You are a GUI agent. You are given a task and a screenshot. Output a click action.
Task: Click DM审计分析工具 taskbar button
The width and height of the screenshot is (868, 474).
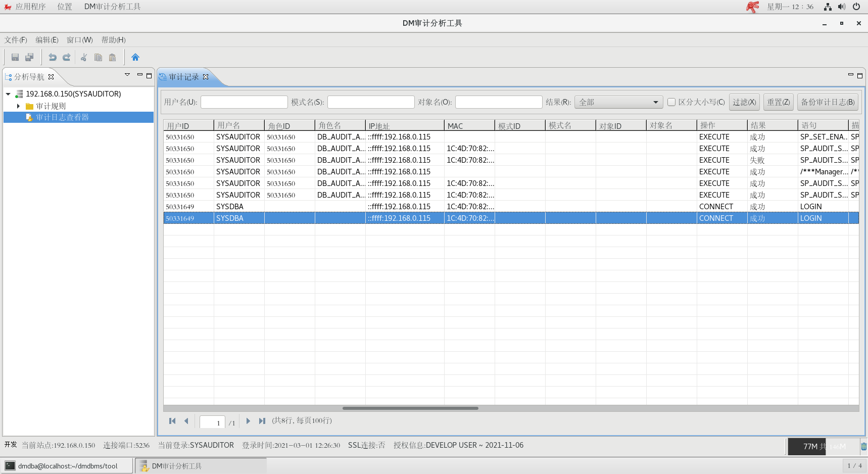[201, 466]
